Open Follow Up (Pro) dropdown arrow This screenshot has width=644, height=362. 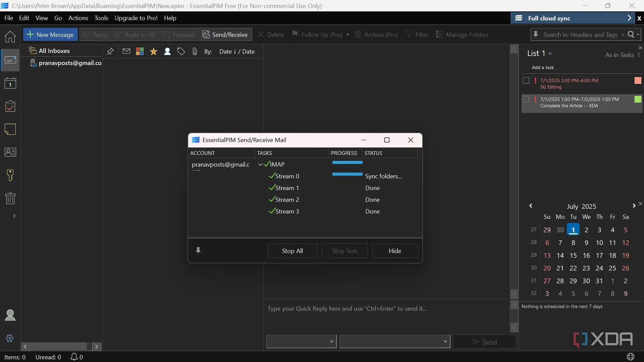(347, 35)
